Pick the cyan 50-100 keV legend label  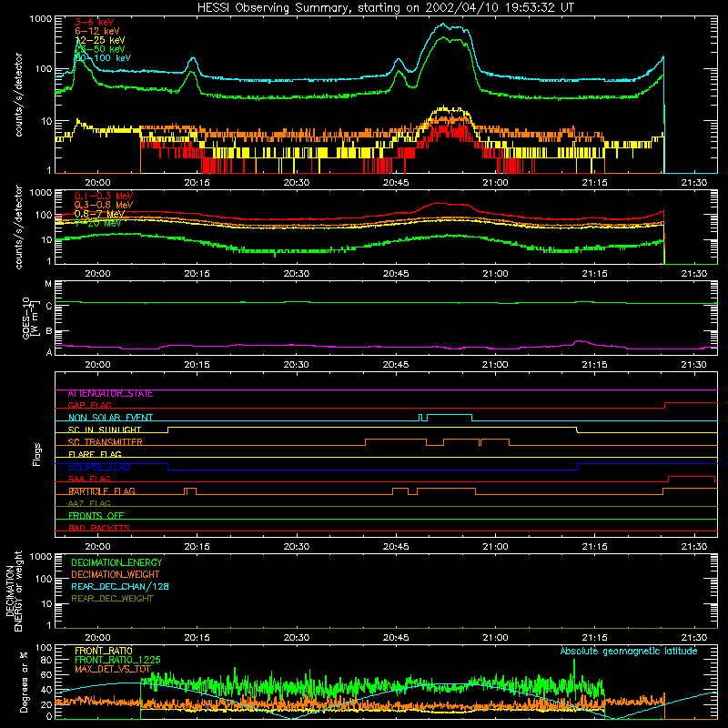(103, 58)
